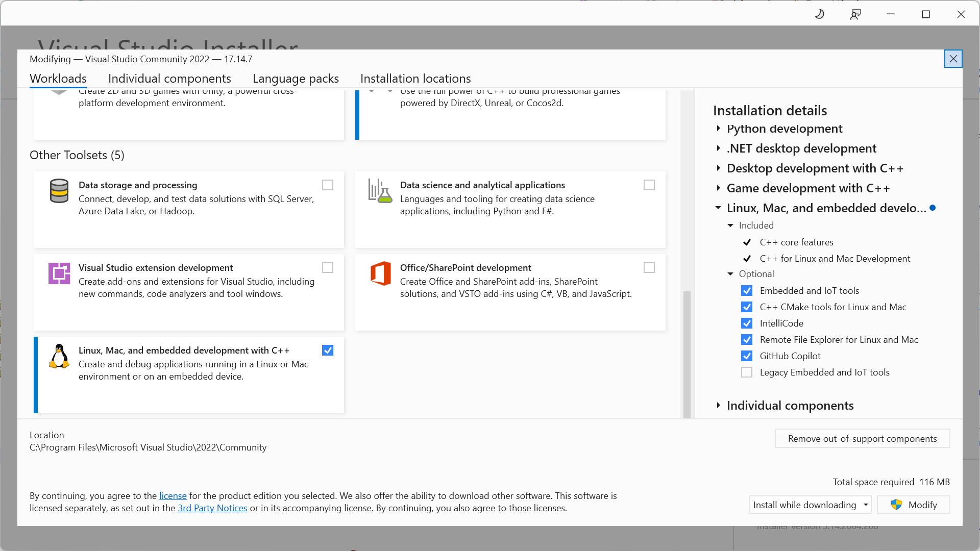The image size is (980, 551).
Task: Toggle the dark theme moon icon
Action: (820, 14)
